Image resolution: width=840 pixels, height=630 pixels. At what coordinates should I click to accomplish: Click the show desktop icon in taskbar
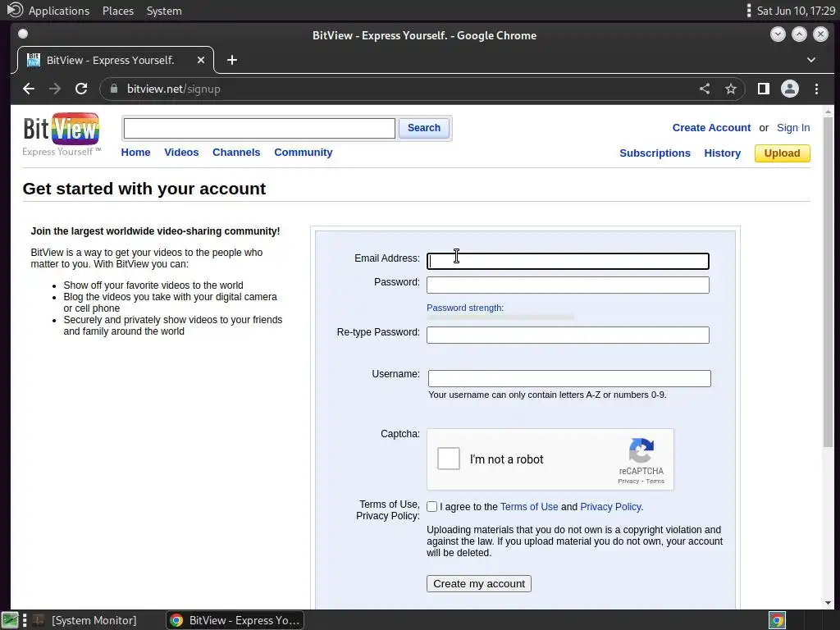click(x=10, y=620)
